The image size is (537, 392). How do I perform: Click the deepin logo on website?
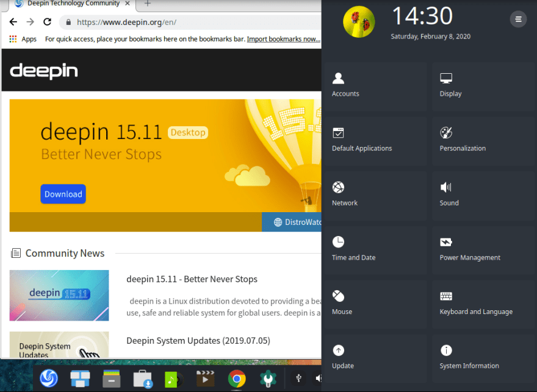(44, 71)
